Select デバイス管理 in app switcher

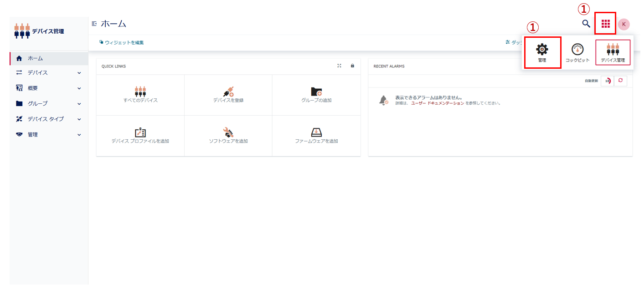[613, 53]
